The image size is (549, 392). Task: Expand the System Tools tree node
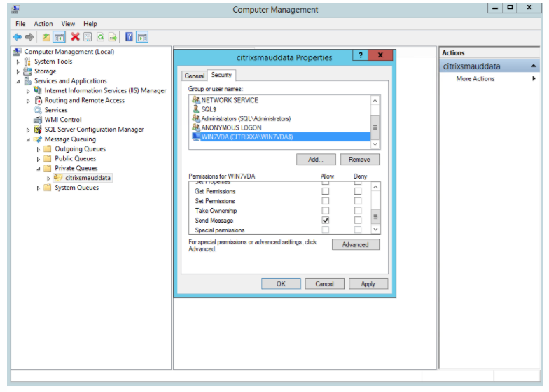18,62
